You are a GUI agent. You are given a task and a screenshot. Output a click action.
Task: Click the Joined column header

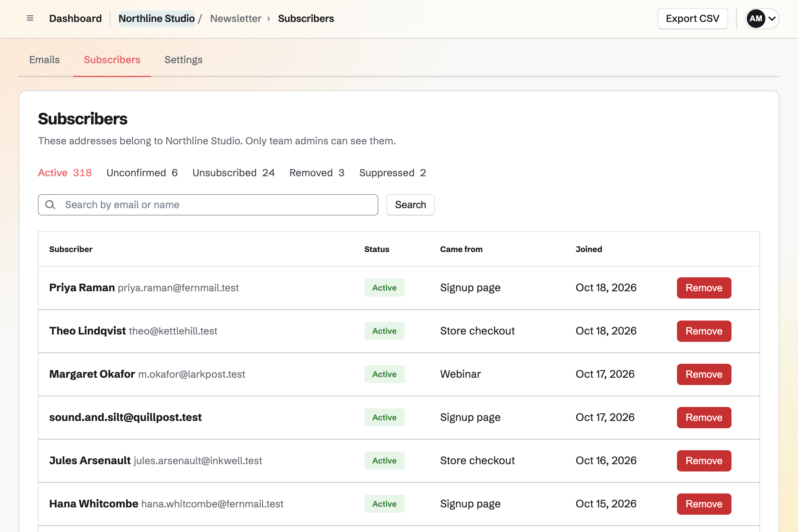pos(589,249)
